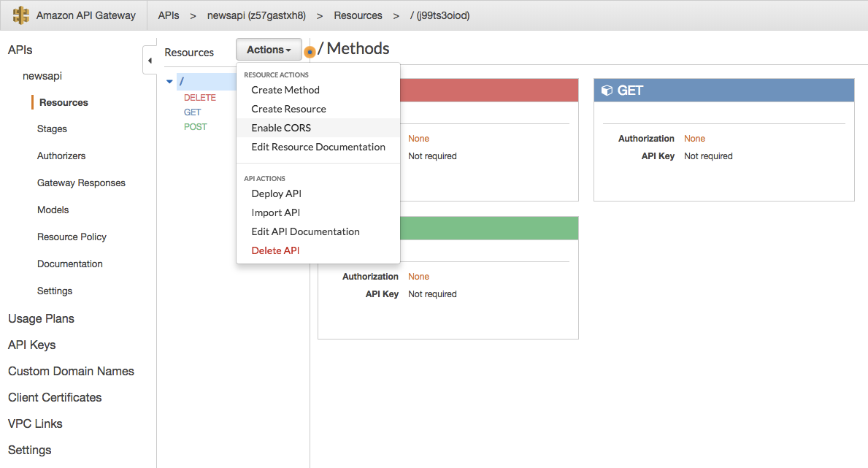This screenshot has width=868, height=468.
Task: Go to APIs in the breadcrumb
Action: (169, 15)
